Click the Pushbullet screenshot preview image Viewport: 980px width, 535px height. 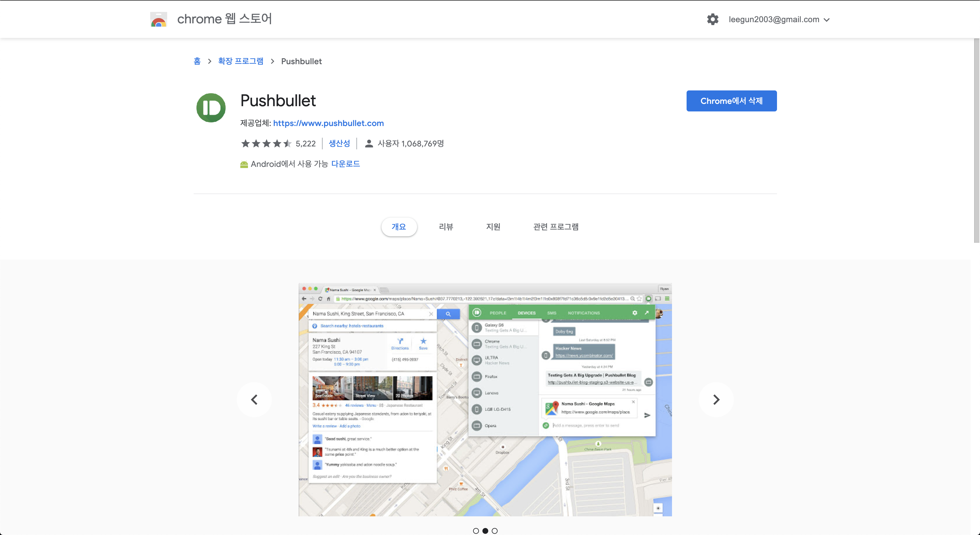point(485,400)
